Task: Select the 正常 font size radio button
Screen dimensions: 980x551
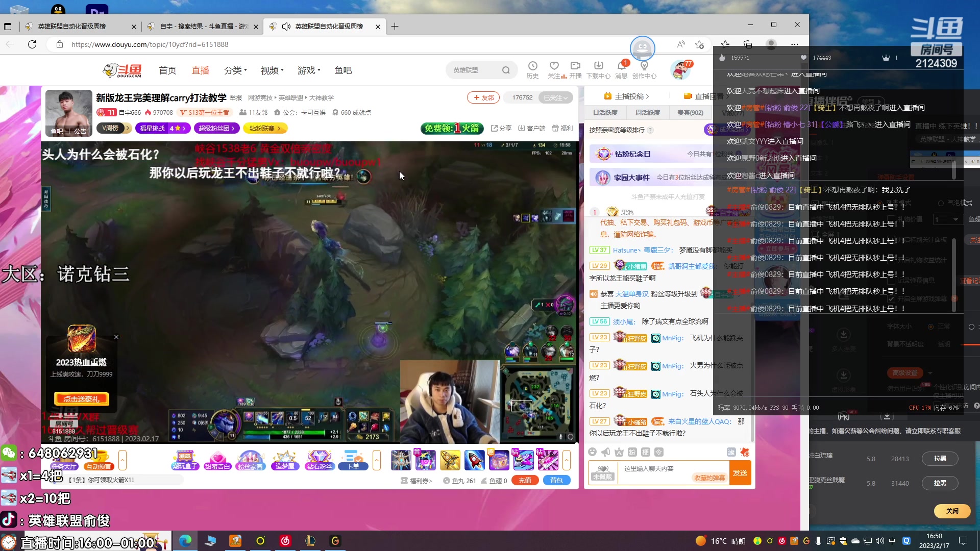Action: coord(931,327)
